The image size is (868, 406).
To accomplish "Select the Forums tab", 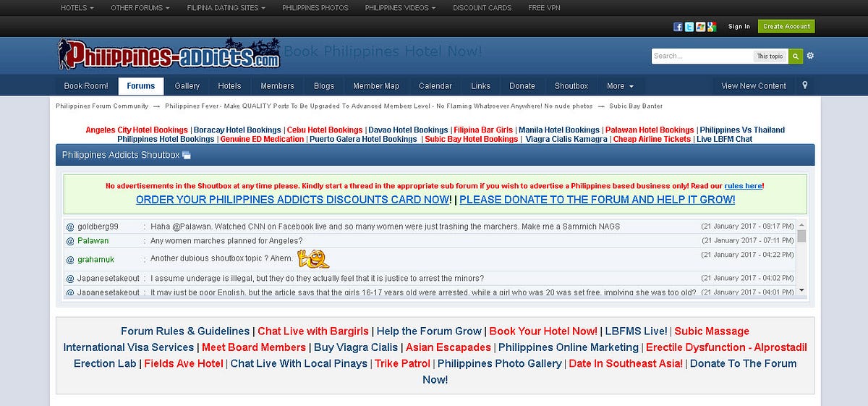I will coord(141,85).
